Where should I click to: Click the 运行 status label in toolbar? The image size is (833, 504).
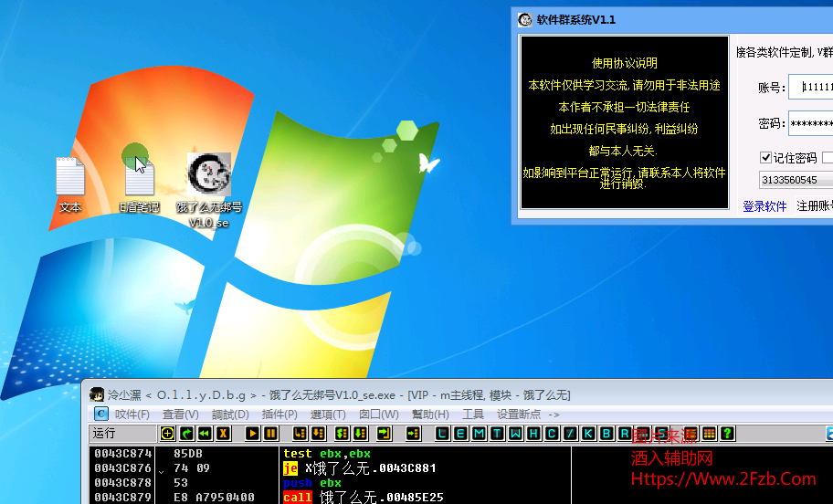pos(104,434)
